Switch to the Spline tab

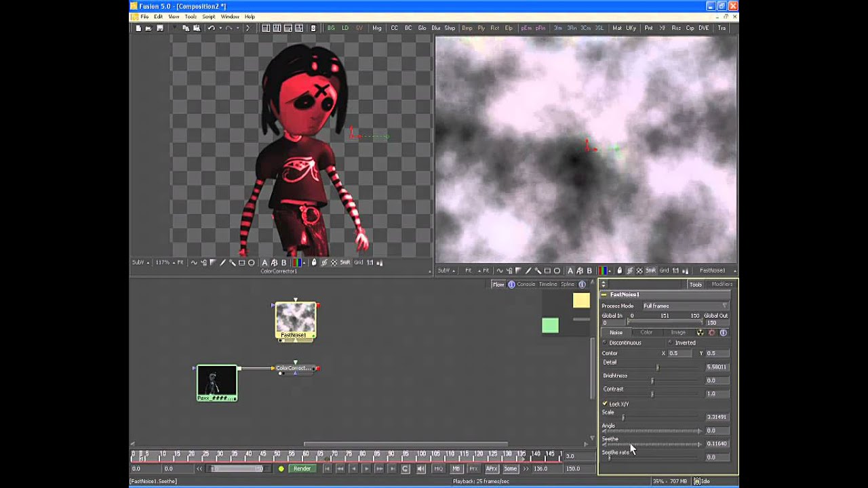click(x=568, y=284)
